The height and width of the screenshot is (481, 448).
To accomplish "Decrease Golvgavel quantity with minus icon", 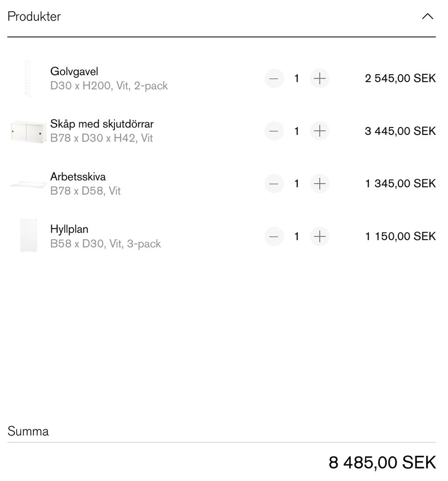I will 274,78.
